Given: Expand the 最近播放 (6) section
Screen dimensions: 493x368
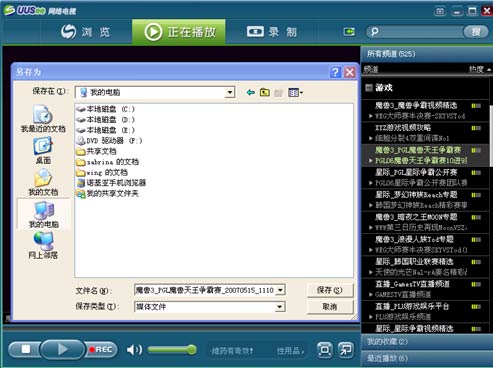Looking at the screenshot, I should point(426,359).
